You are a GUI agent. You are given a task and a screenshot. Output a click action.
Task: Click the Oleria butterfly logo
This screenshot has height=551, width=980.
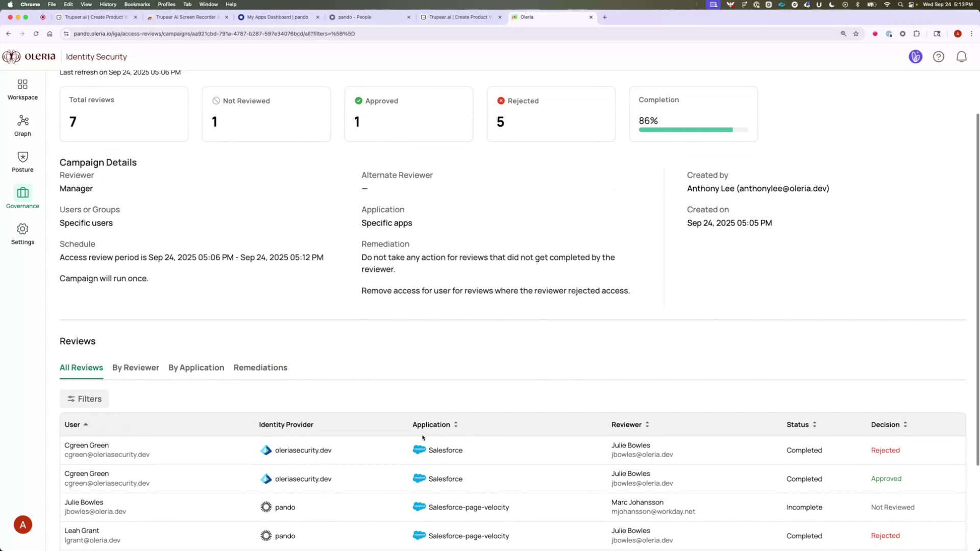point(11,57)
